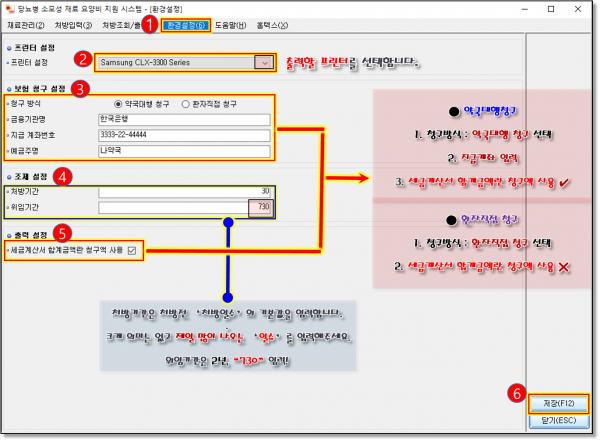Click the 지급 계좌번호 input field
600x441 pixels.
184,135
